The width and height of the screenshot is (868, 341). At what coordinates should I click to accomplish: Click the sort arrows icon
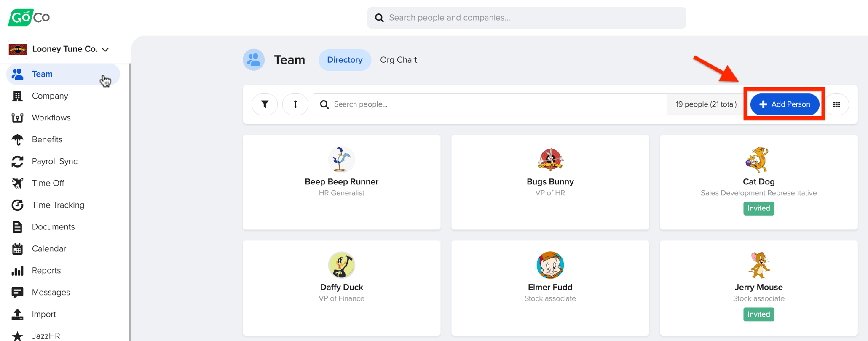(295, 104)
